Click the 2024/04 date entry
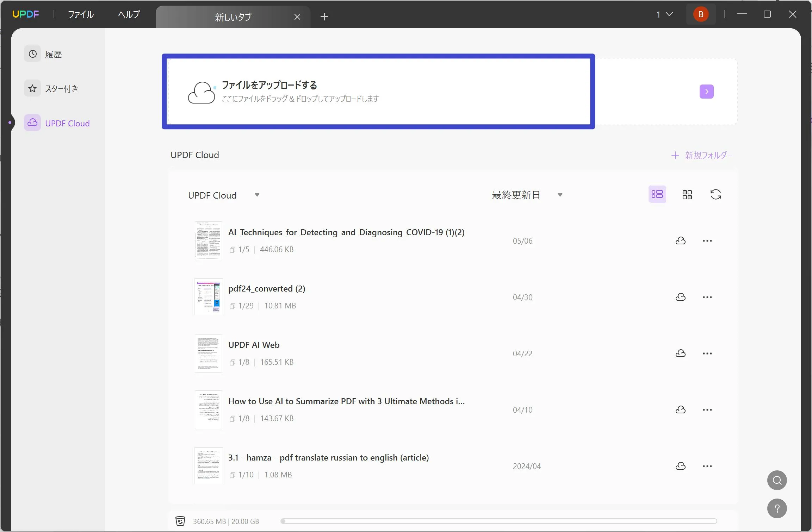Screen dimensions: 812x532 click(x=527, y=466)
